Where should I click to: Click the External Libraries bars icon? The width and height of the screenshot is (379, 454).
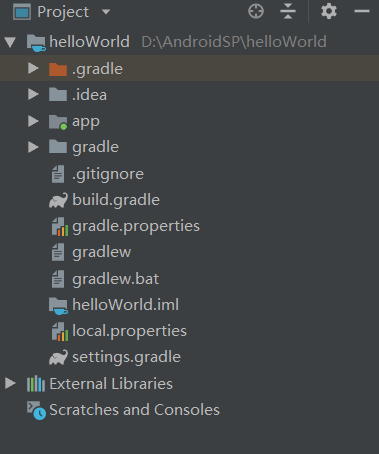tap(36, 384)
